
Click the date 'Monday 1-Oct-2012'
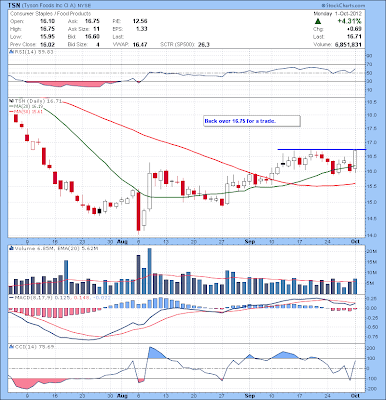coord(337,14)
